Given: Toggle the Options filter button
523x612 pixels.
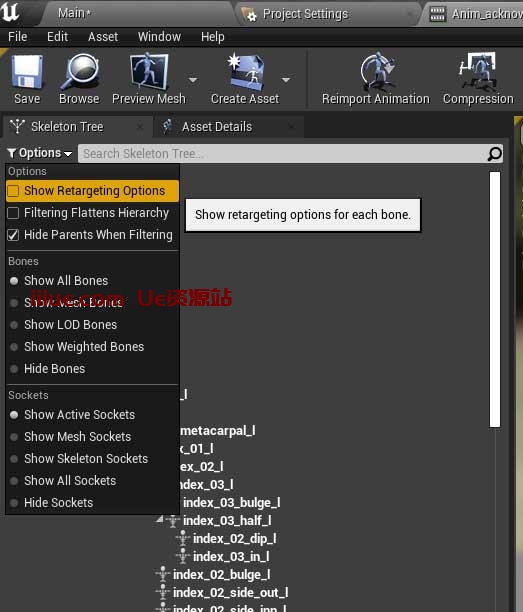Looking at the screenshot, I should tap(40, 153).
